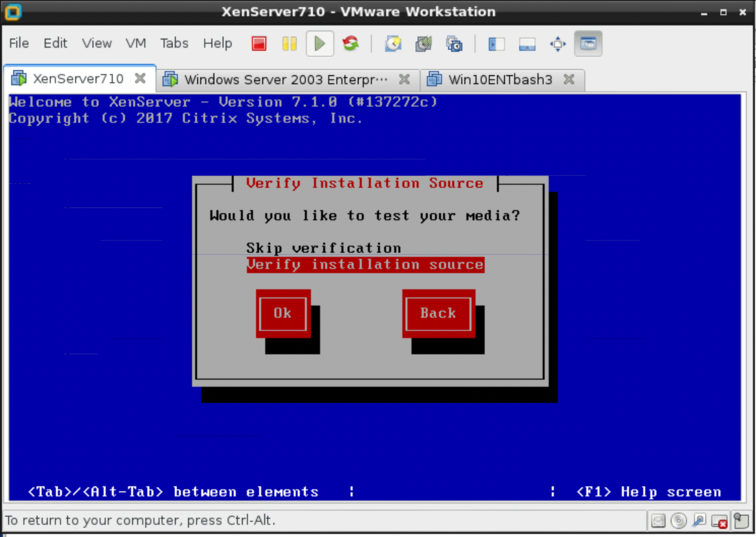Image resolution: width=756 pixels, height=537 pixels.
Task: Click the network adapter status icon
Action: [698, 520]
